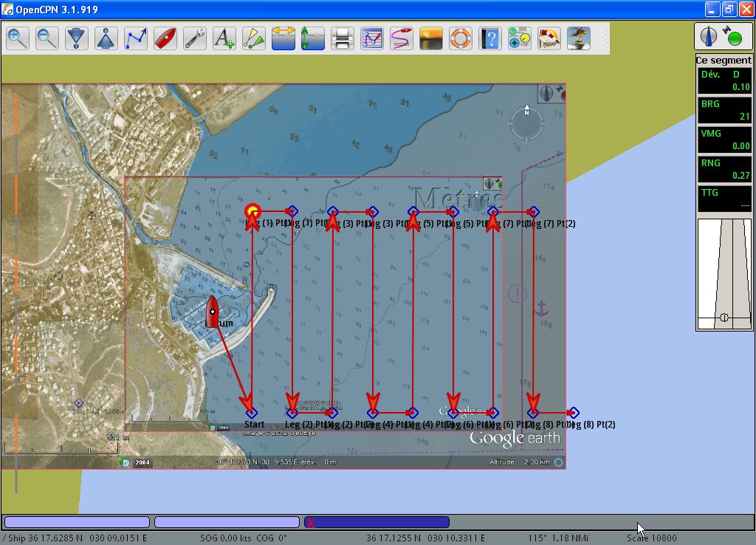The width and height of the screenshot is (756, 545).
Task: Toggle the AIS targets display
Action: [254, 38]
